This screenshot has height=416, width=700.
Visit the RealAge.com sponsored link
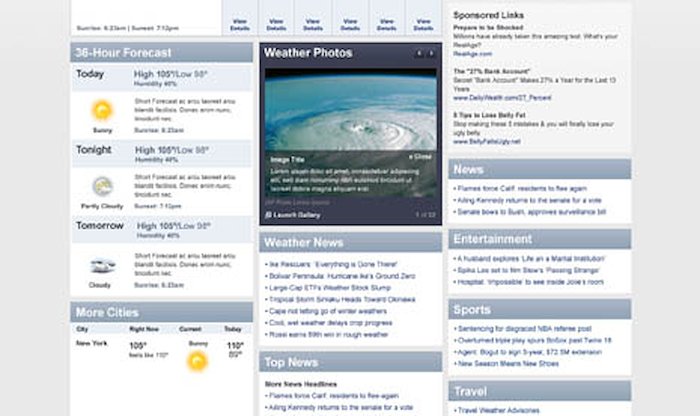click(472, 54)
